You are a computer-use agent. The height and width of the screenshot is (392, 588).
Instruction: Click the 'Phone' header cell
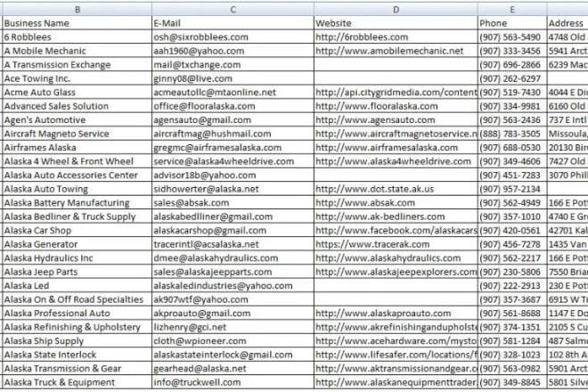[x=512, y=23]
